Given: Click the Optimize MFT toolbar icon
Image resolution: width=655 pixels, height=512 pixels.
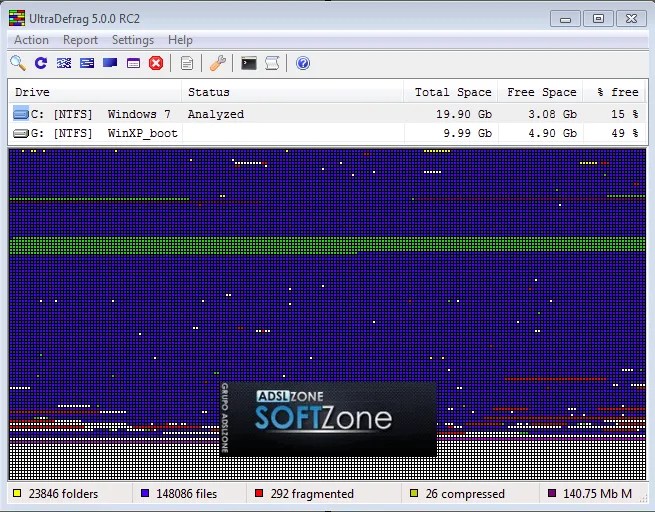Looking at the screenshot, I should point(133,63).
